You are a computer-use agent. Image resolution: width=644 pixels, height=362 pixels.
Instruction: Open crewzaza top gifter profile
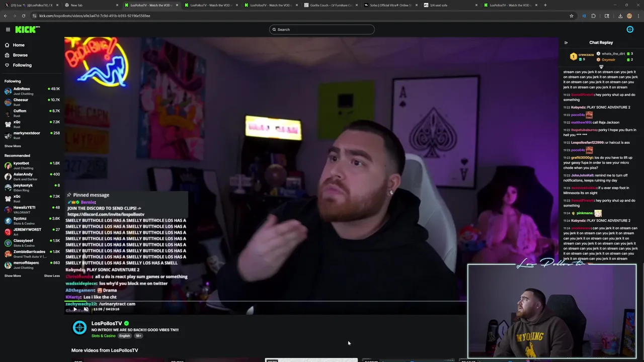pos(586,55)
